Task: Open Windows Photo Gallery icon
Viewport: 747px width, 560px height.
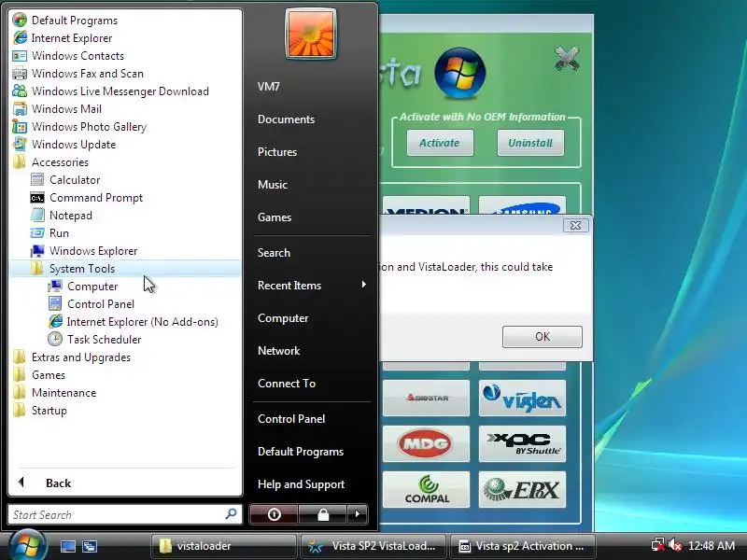Action: tap(20, 127)
